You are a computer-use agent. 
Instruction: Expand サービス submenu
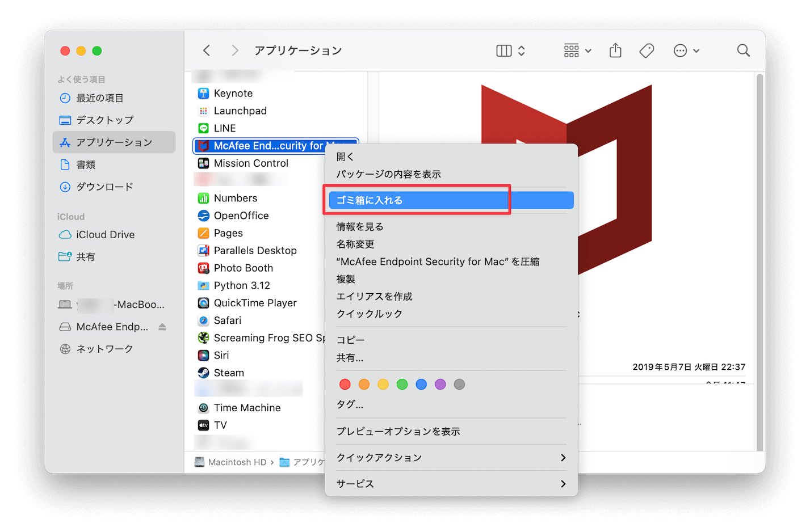tap(451, 484)
